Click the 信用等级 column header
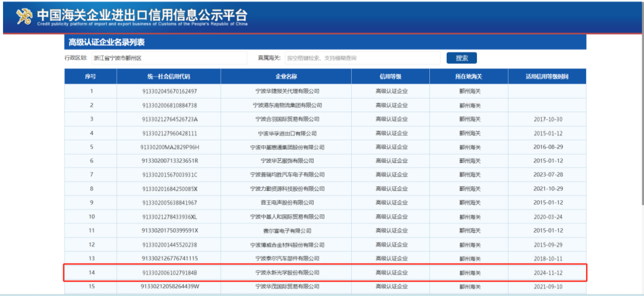644x296 pixels. coord(391,76)
